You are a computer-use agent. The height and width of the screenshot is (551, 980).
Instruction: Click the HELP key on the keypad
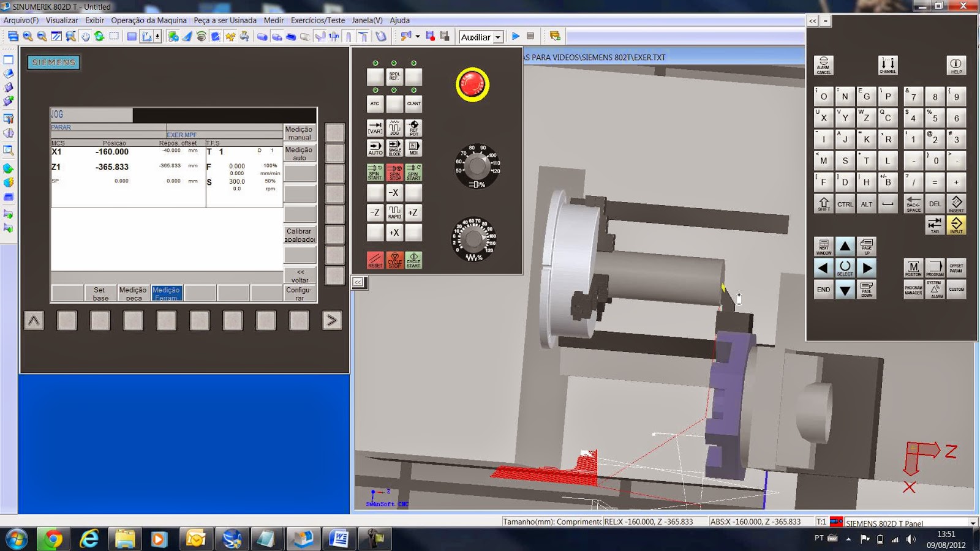pyautogui.click(x=956, y=66)
